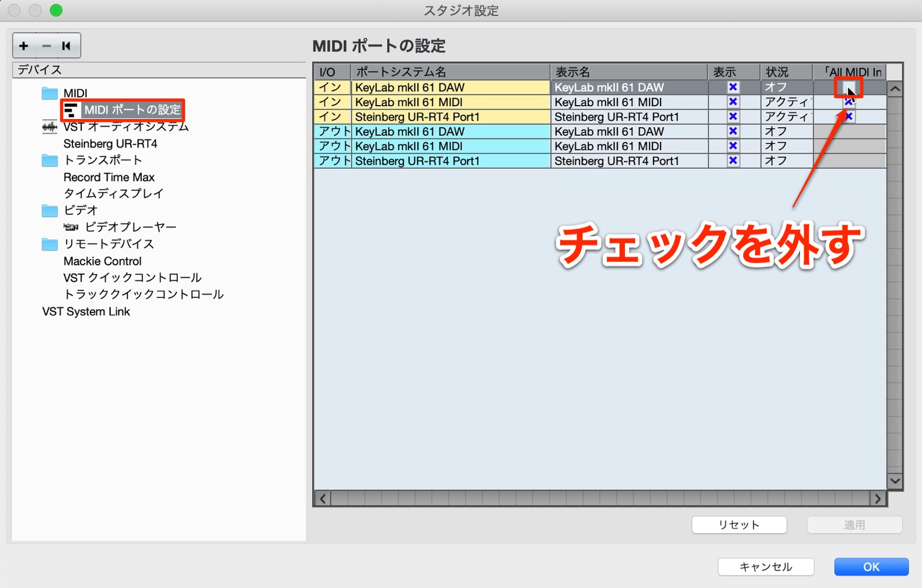922x588 pixels.
Task: Click the minus remove-device button
Action: coord(47,45)
